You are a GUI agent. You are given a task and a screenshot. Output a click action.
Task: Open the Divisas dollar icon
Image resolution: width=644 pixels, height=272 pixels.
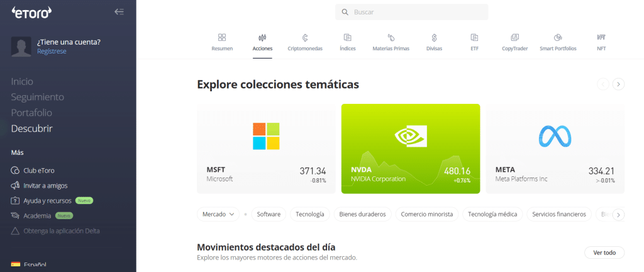point(434,38)
